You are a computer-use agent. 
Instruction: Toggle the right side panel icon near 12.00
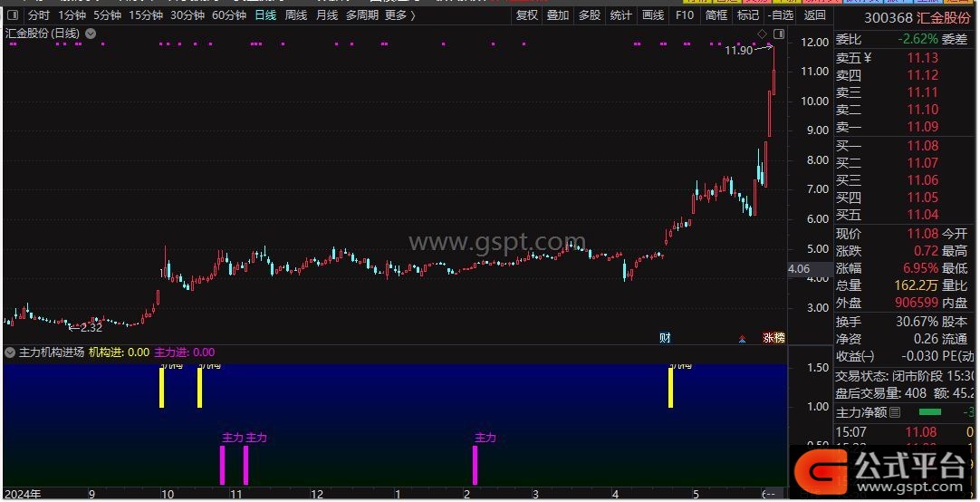tap(777, 34)
